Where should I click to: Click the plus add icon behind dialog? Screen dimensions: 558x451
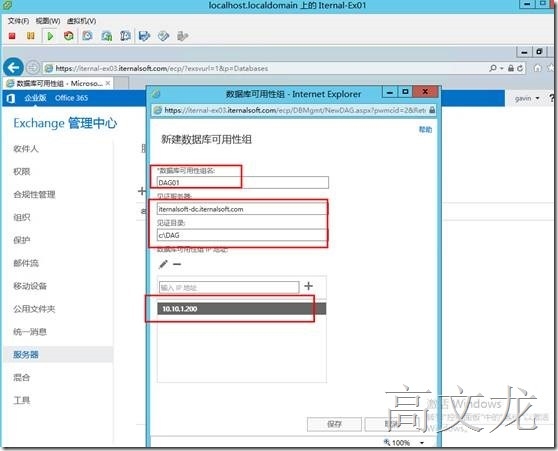(142, 191)
